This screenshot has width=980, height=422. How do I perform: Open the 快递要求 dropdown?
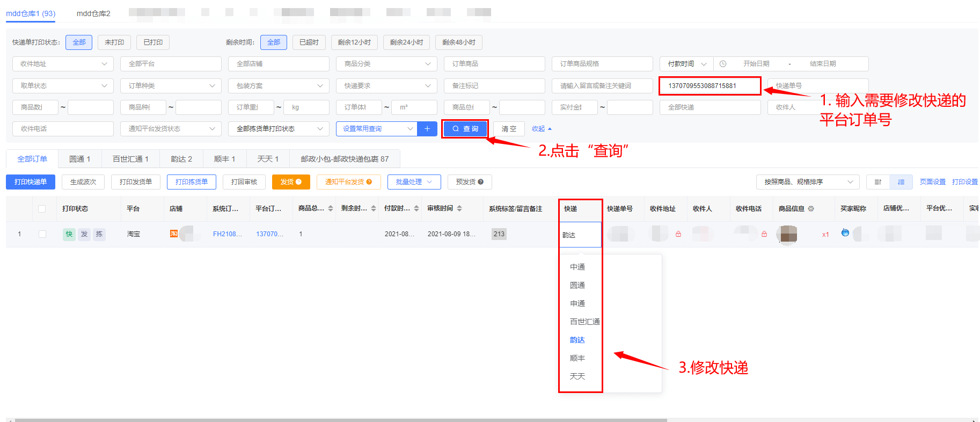pyautogui.click(x=386, y=86)
